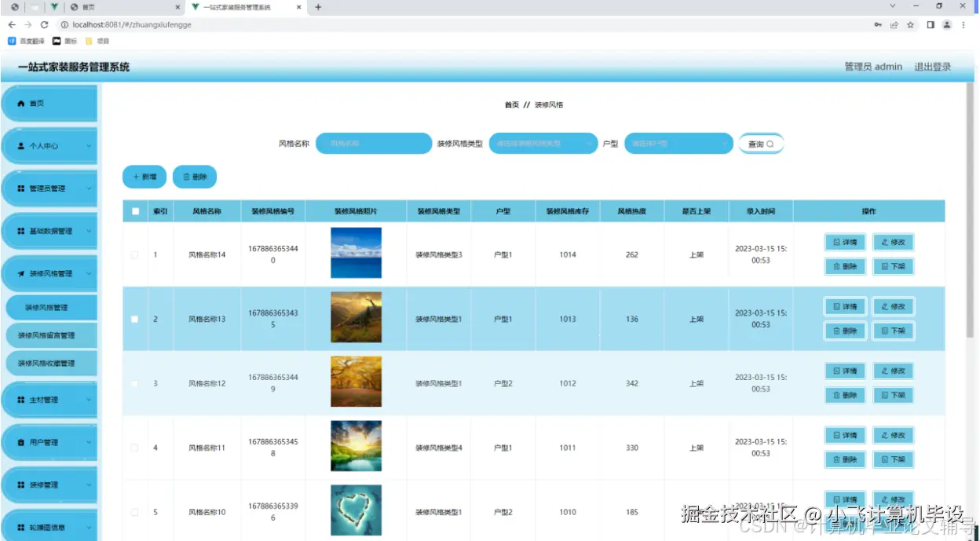Expand 装修管理 menu chevron

[89, 484]
